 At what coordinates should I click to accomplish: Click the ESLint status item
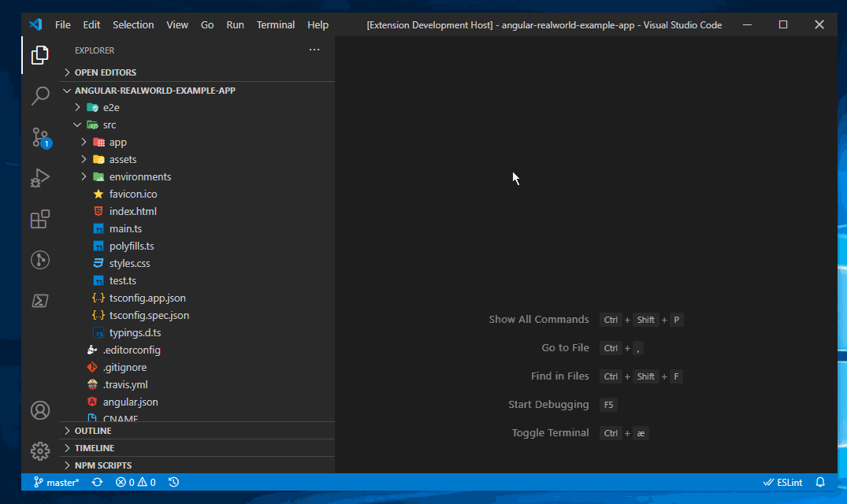click(782, 483)
